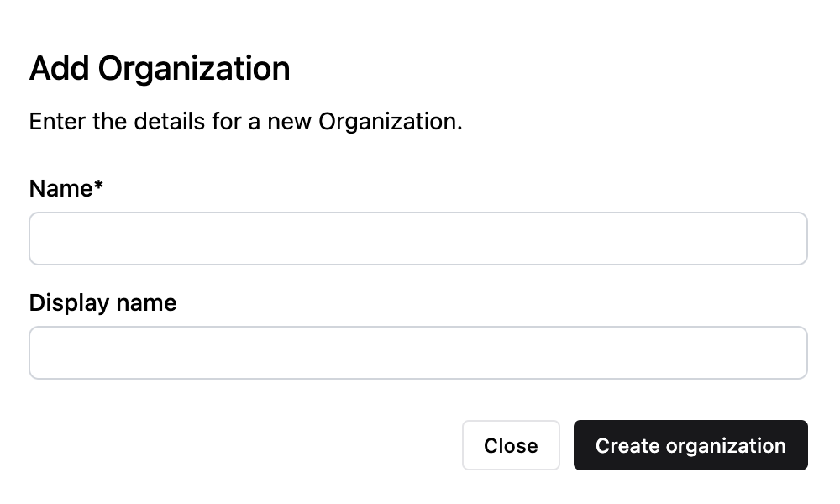
Task: Click the Name* field label
Action: [66, 188]
